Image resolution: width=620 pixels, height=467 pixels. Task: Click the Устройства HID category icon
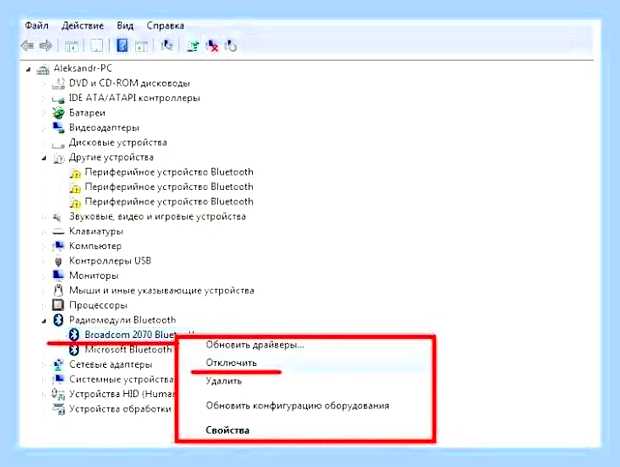(x=59, y=394)
